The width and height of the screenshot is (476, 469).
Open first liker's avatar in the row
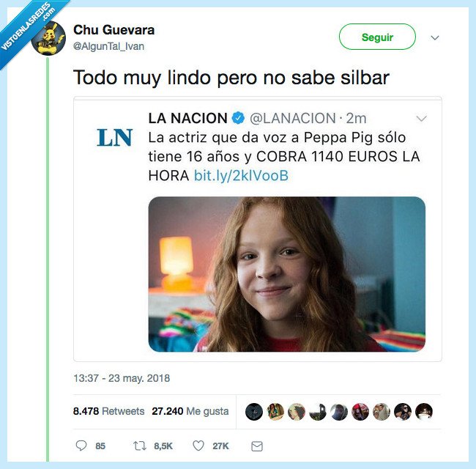254,412
